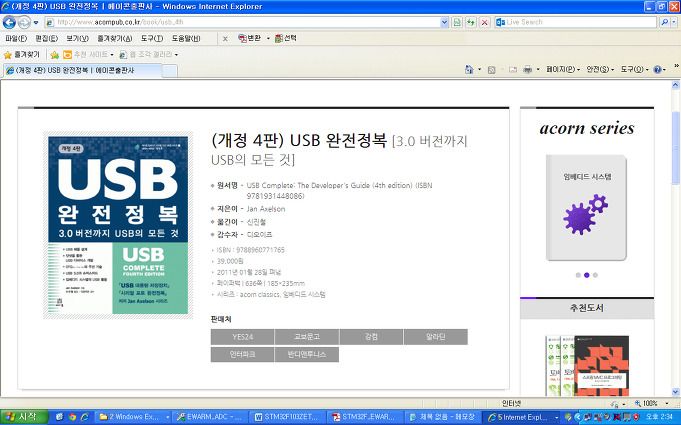This screenshot has height=425, width=681.
Task: Open the recent pages dropdown next to Forward
Action: pos(36,22)
